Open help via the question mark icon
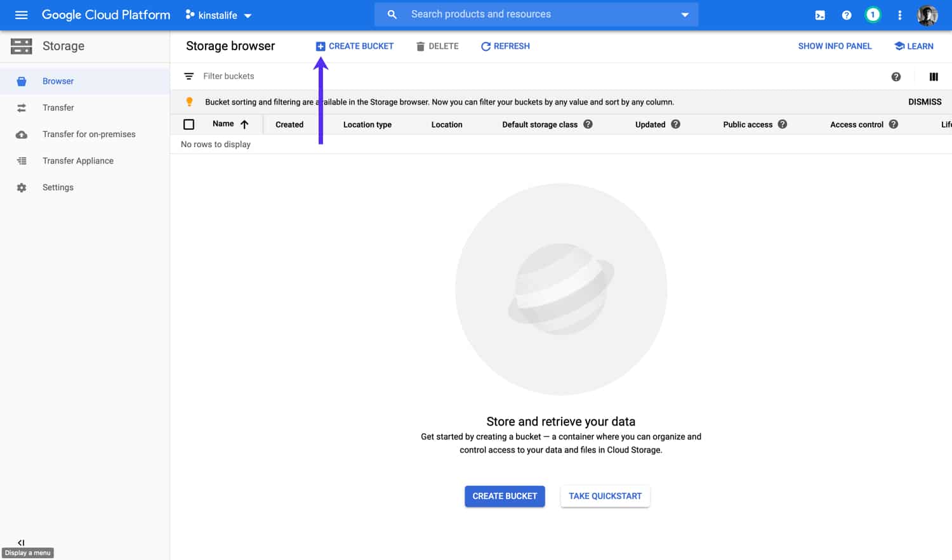The height and width of the screenshot is (560, 952). point(846,15)
